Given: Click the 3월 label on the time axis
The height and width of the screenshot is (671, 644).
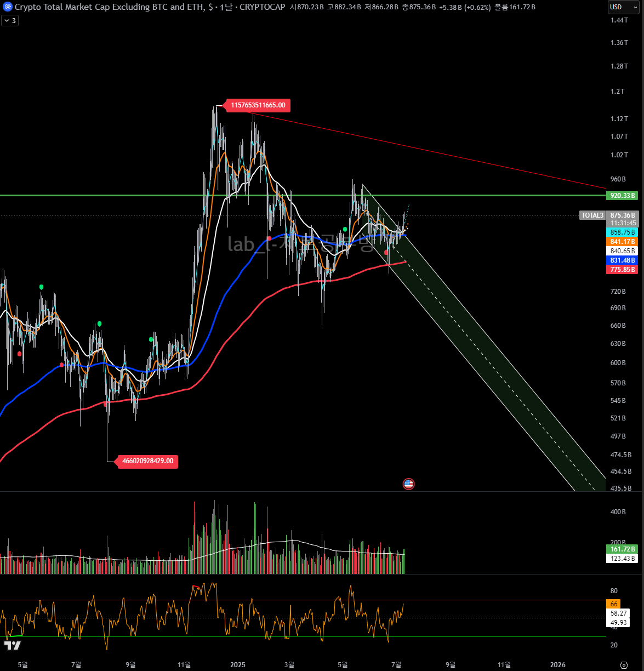Looking at the screenshot, I should pyautogui.click(x=289, y=665).
